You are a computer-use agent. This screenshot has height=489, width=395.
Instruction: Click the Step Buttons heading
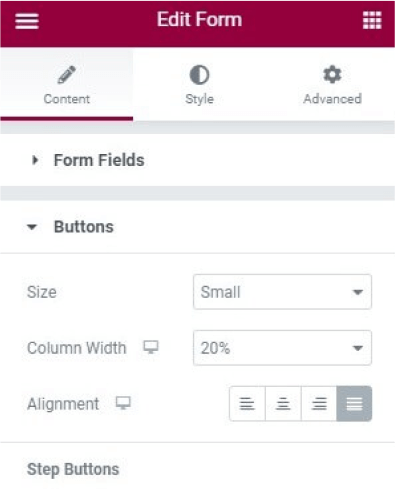click(x=73, y=469)
